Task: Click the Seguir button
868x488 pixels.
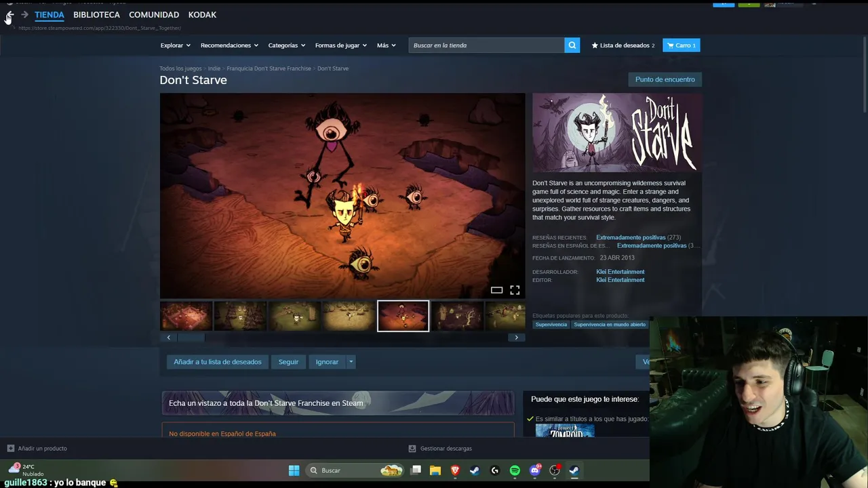Action: coord(288,362)
